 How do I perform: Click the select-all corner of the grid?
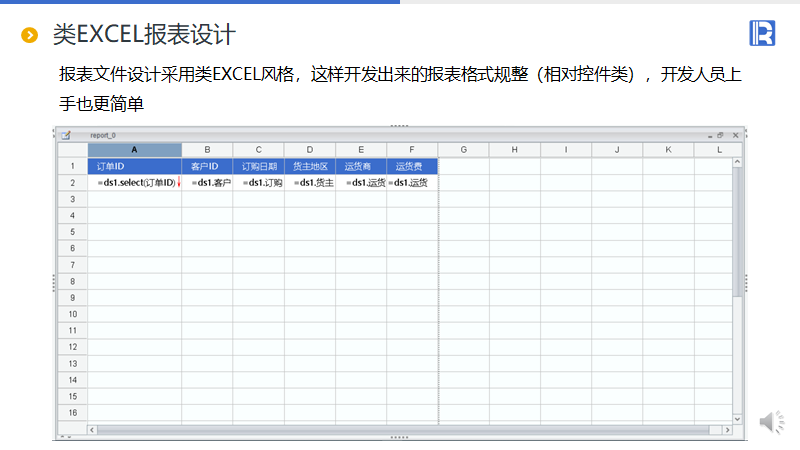(x=72, y=150)
